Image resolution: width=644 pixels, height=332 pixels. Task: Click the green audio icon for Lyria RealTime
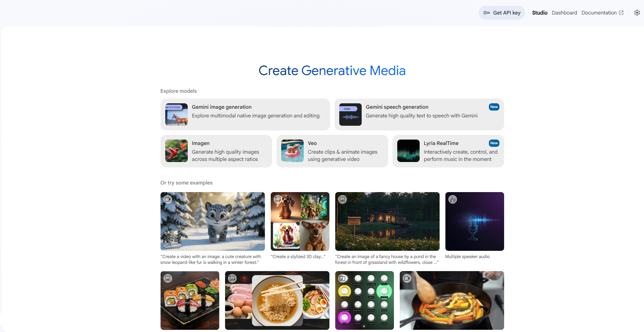click(x=408, y=151)
